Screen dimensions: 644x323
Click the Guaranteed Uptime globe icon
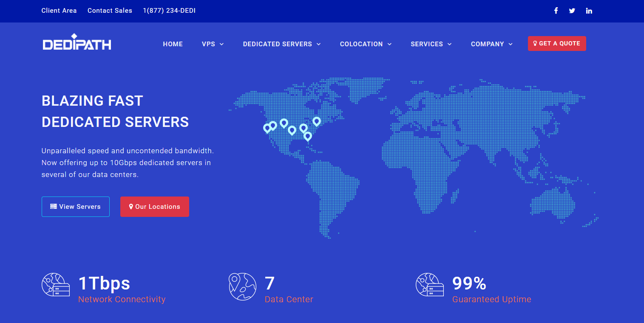(x=429, y=285)
